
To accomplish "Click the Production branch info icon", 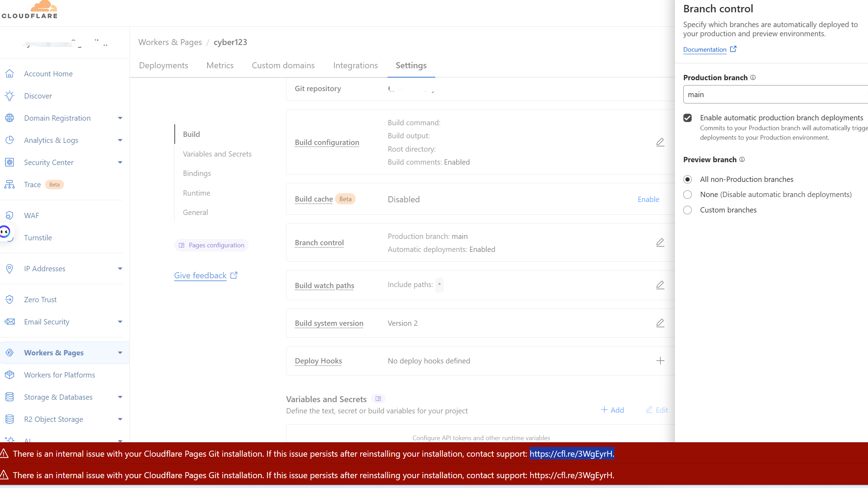I will coord(753,77).
